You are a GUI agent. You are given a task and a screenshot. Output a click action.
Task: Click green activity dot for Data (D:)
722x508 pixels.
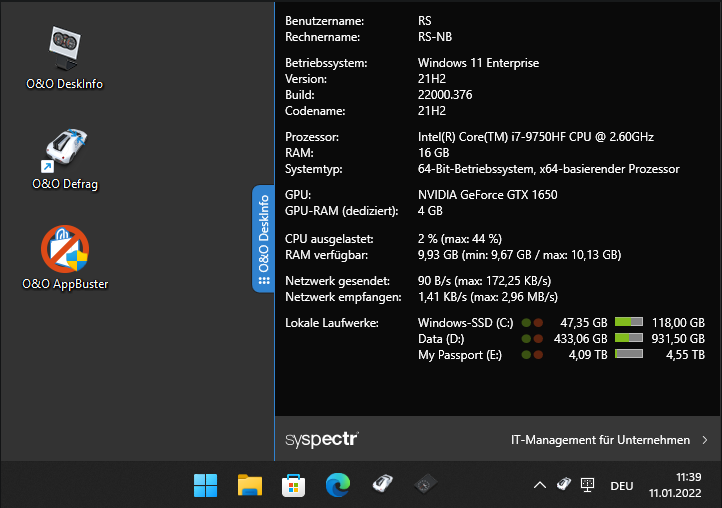click(526, 339)
